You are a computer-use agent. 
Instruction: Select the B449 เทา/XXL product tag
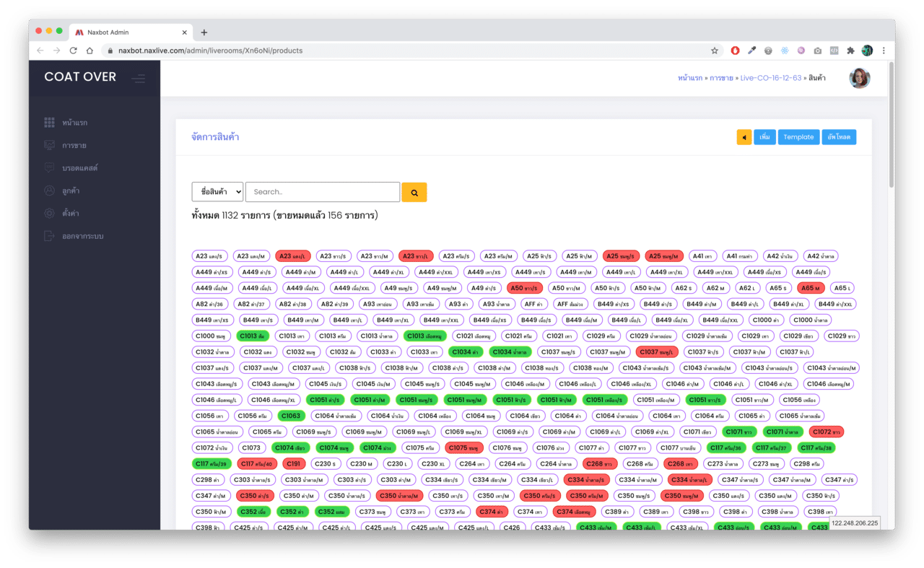tap(443, 320)
